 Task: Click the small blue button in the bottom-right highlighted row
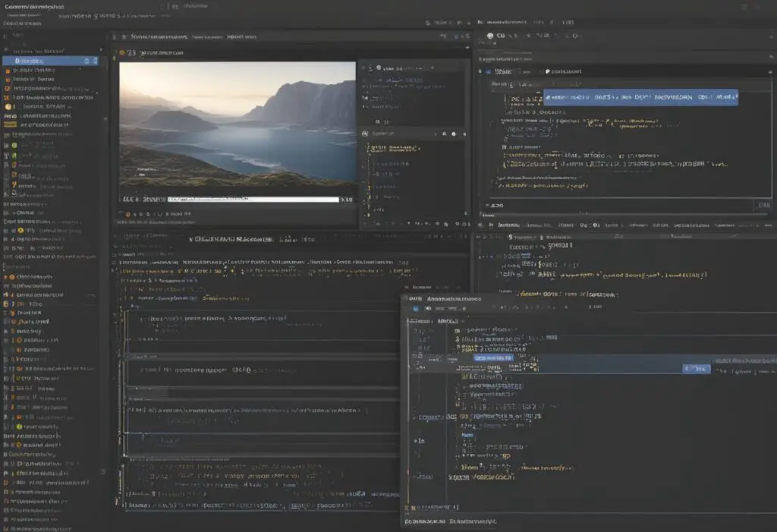(x=697, y=368)
